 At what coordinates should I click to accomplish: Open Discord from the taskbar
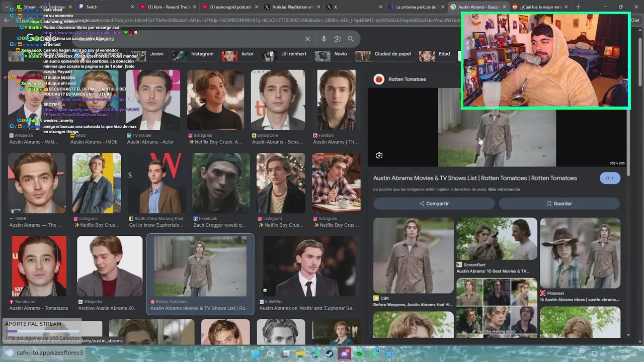[x=345, y=354]
